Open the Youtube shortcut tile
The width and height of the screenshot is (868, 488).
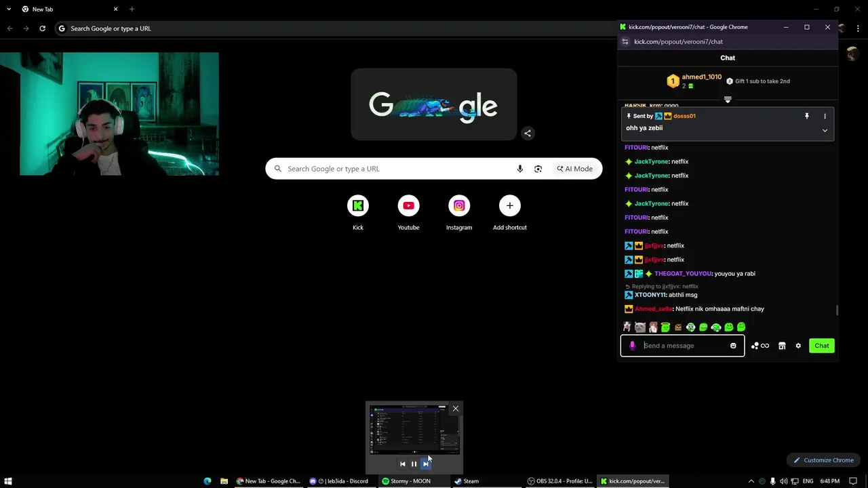408,213
